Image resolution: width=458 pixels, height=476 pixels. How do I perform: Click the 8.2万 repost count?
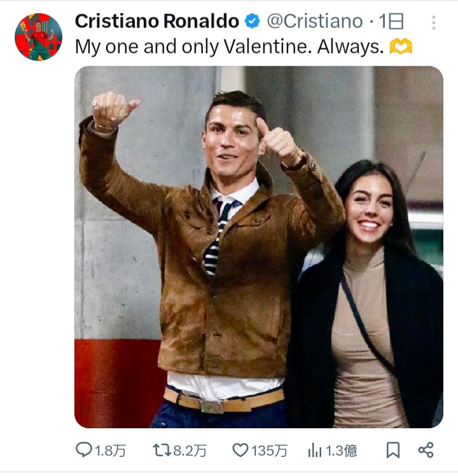[190, 451]
